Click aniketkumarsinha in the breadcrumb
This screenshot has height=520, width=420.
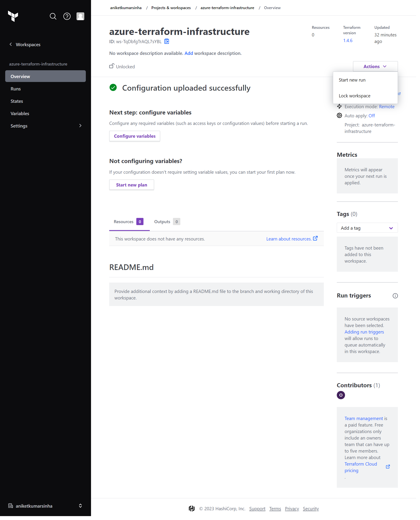[x=127, y=8]
